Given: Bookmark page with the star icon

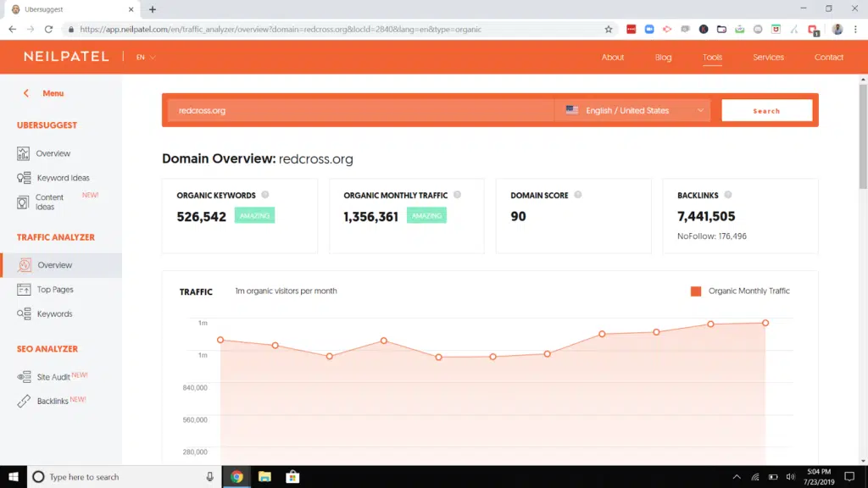Looking at the screenshot, I should (x=608, y=29).
